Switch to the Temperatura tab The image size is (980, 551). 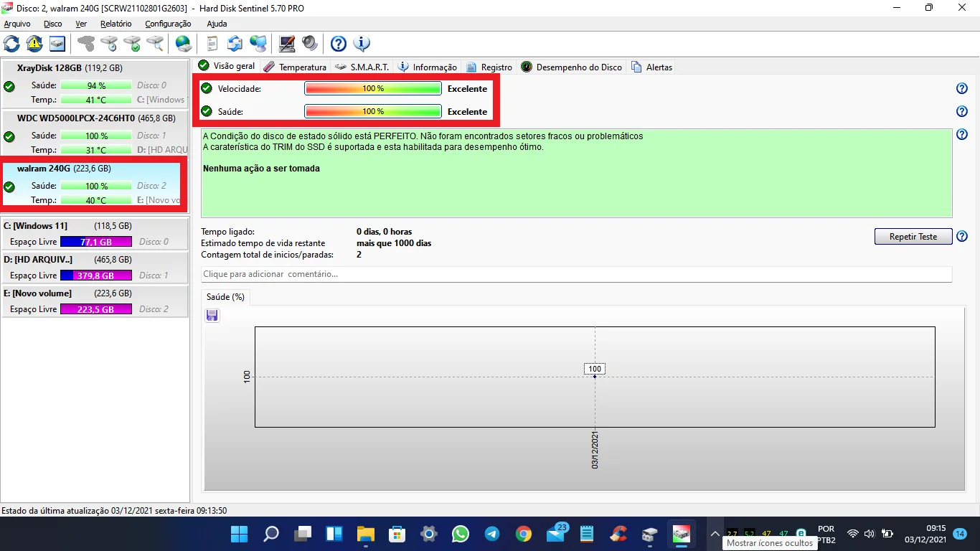pyautogui.click(x=295, y=67)
